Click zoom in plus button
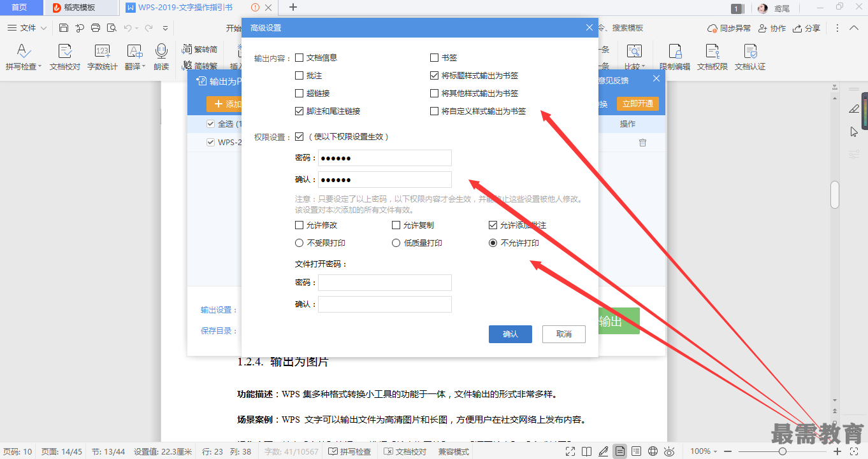 (x=837, y=451)
